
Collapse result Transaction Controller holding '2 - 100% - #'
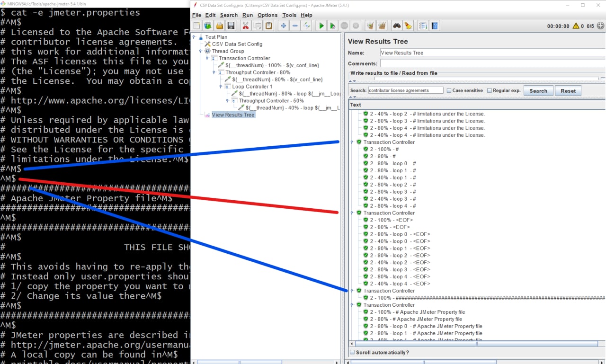point(352,142)
